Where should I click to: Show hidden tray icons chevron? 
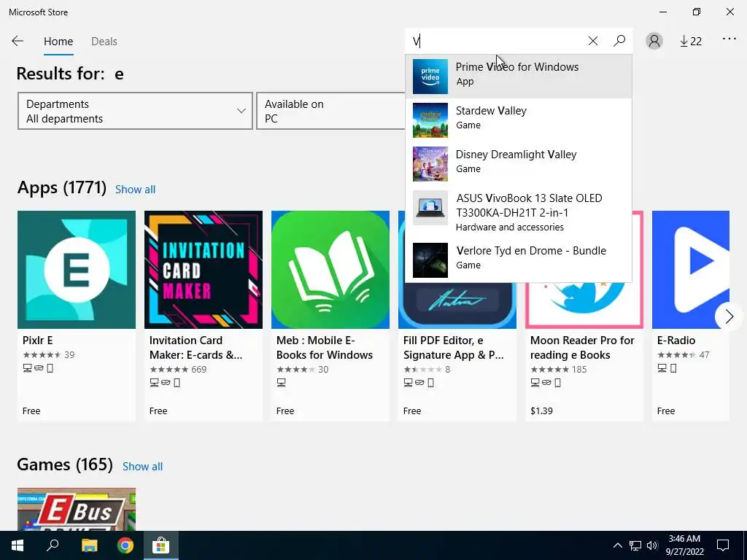pos(617,545)
